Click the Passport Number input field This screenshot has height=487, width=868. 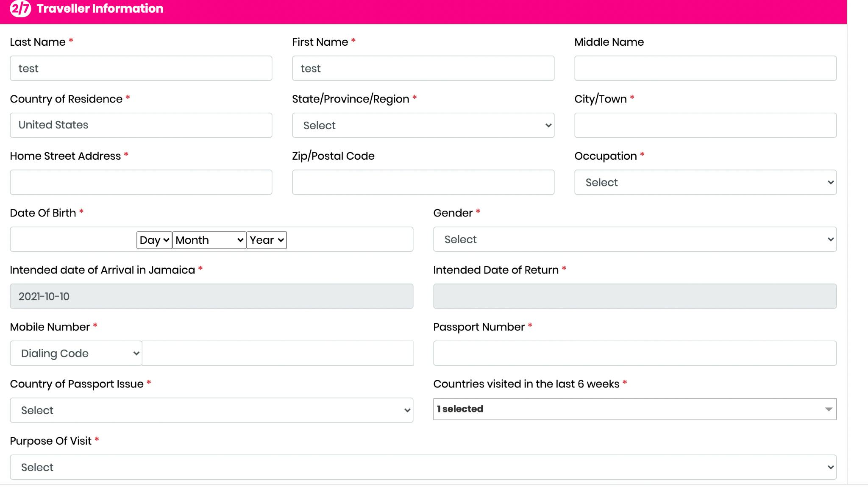tap(634, 353)
